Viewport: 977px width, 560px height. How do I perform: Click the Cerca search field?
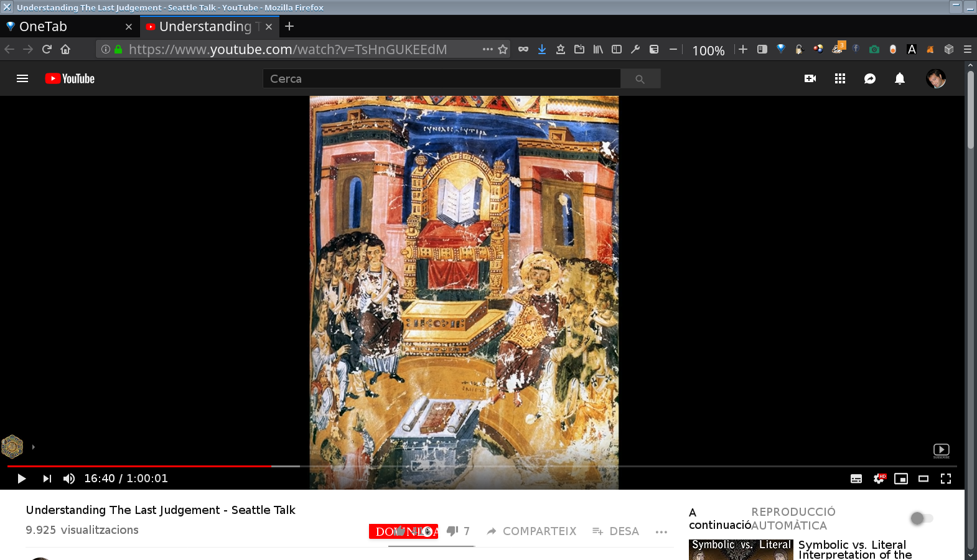[441, 78]
